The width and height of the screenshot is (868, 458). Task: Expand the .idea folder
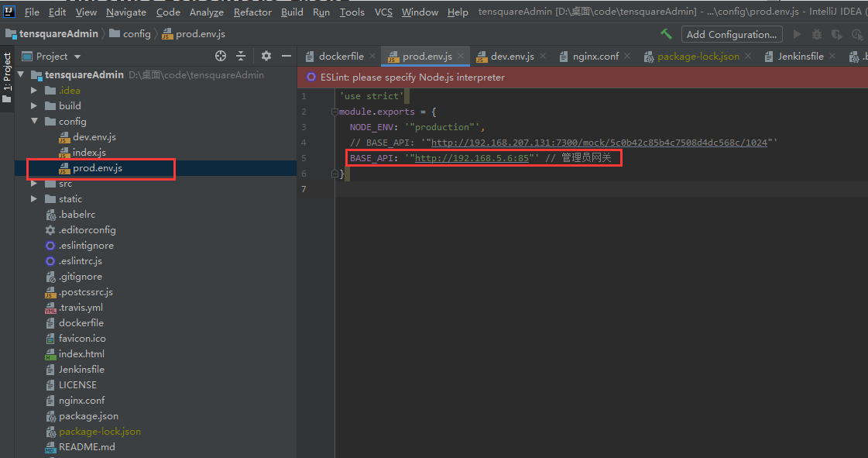pyautogui.click(x=34, y=90)
